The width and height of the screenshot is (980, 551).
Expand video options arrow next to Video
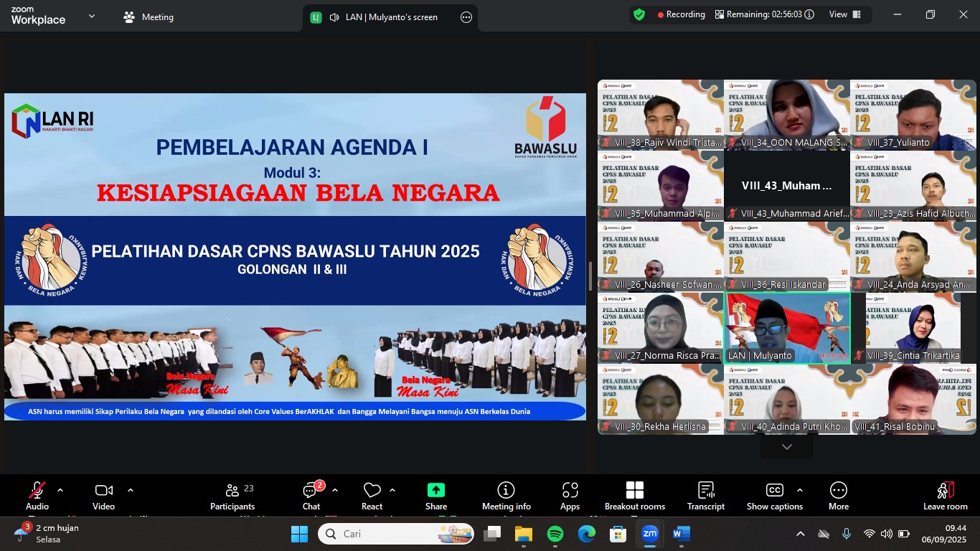click(131, 491)
